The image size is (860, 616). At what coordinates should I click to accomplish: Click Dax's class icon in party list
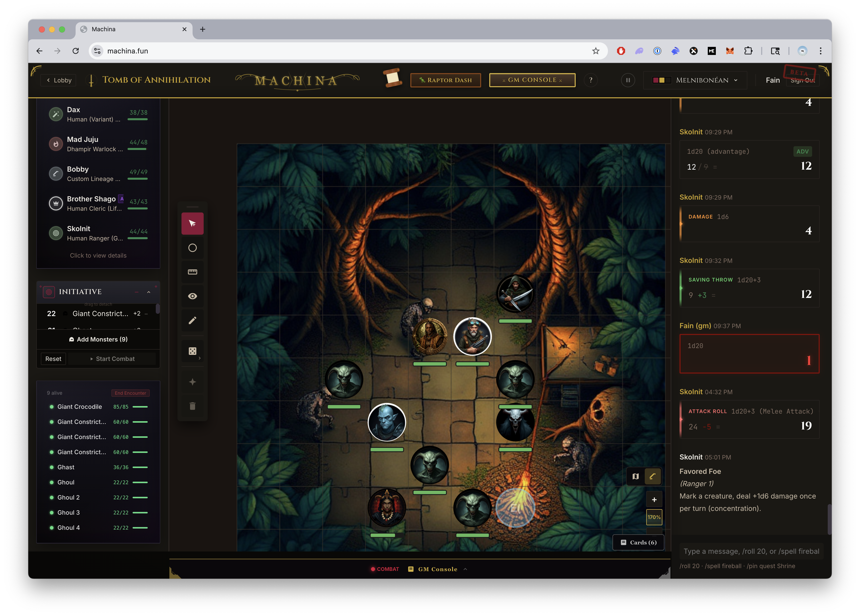[x=56, y=114]
